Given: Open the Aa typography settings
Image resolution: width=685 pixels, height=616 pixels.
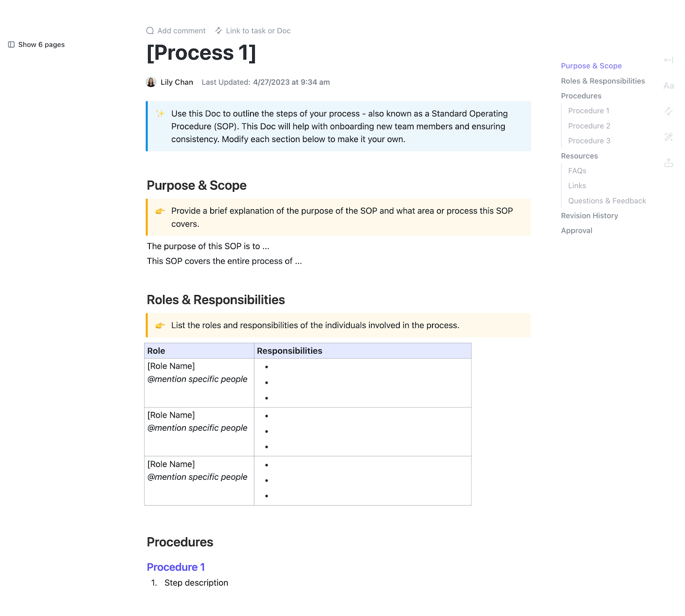Looking at the screenshot, I should [x=668, y=86].
